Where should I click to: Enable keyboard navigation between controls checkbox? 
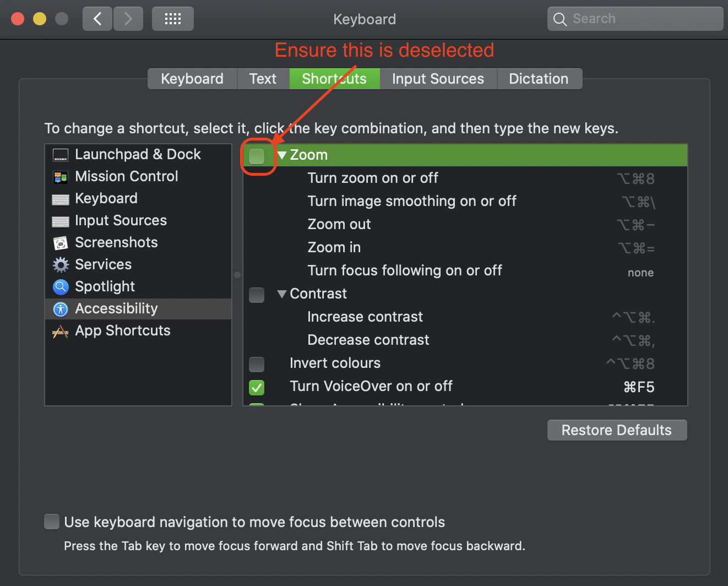pyautogui.click(x=52, y=522)
